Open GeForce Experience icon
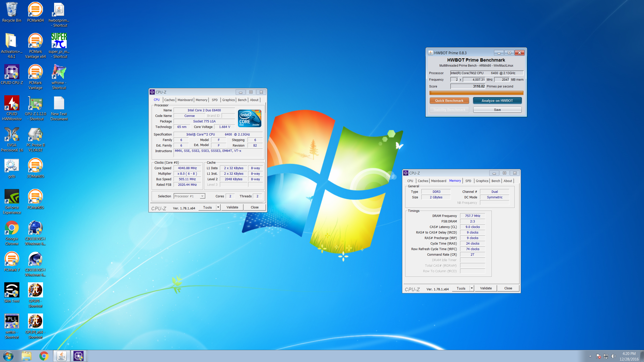The height and width of the screenshot is (362, 644). point(12,202)
